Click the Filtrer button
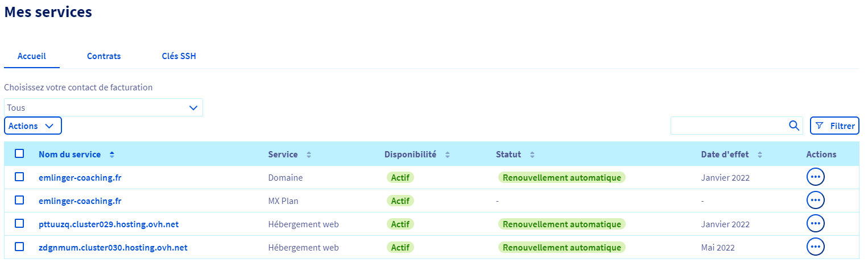 click(x=834, y=126)
